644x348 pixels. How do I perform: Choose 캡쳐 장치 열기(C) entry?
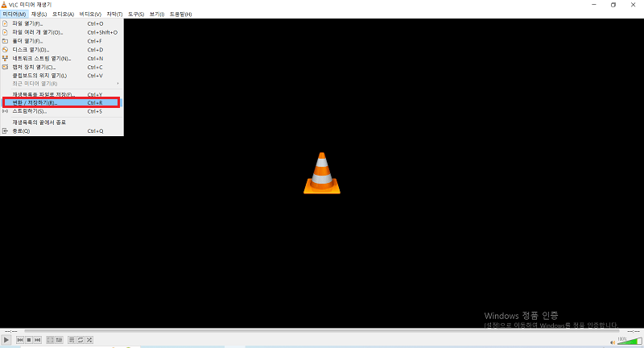[x=62, y=67]
